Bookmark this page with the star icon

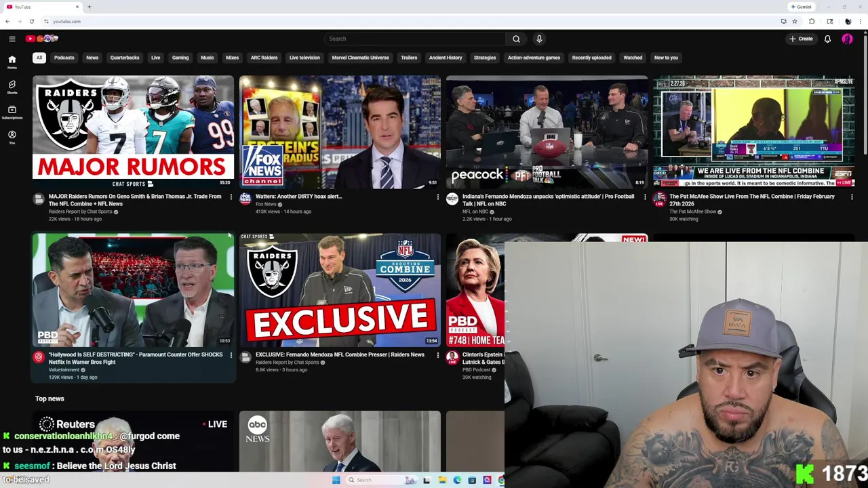[795, 21]
